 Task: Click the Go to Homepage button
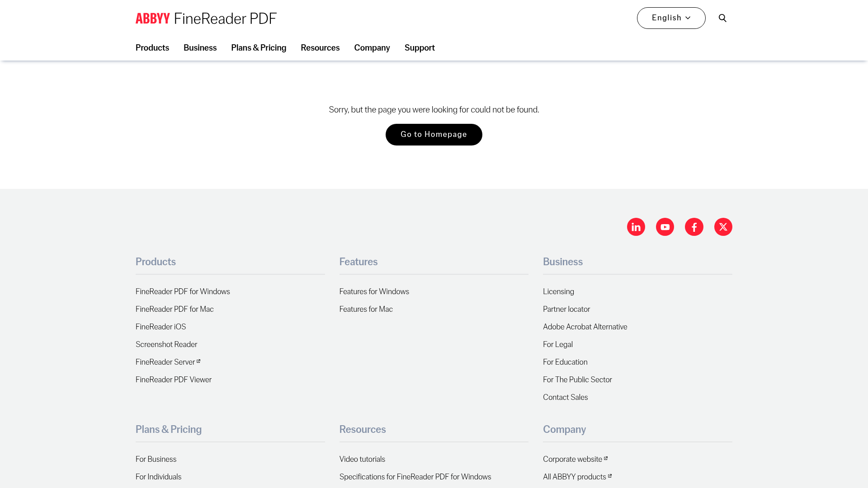434,134
